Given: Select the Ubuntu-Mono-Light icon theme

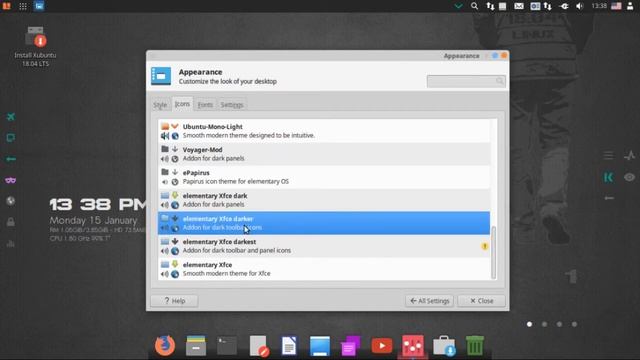Looking at the screenshot, I should click(324, 131).
